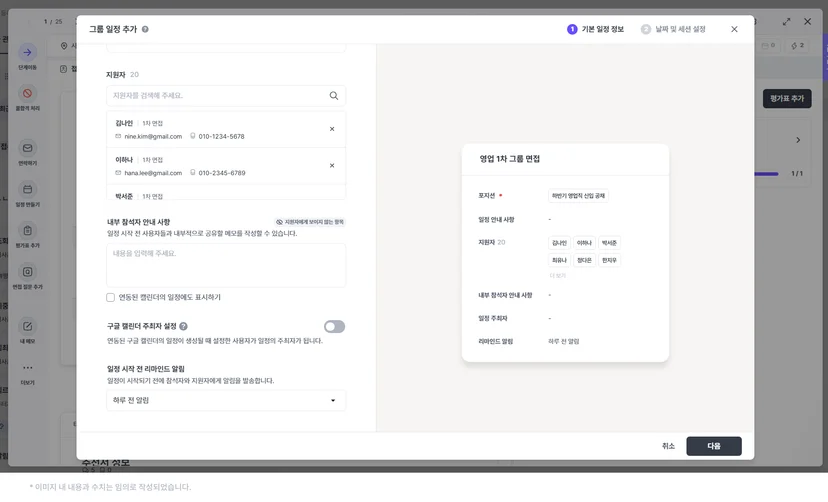The width and height of the screenshot is (828, 502).
Task: Click the 최유나 chip in the preview
Action: [559, 260]
